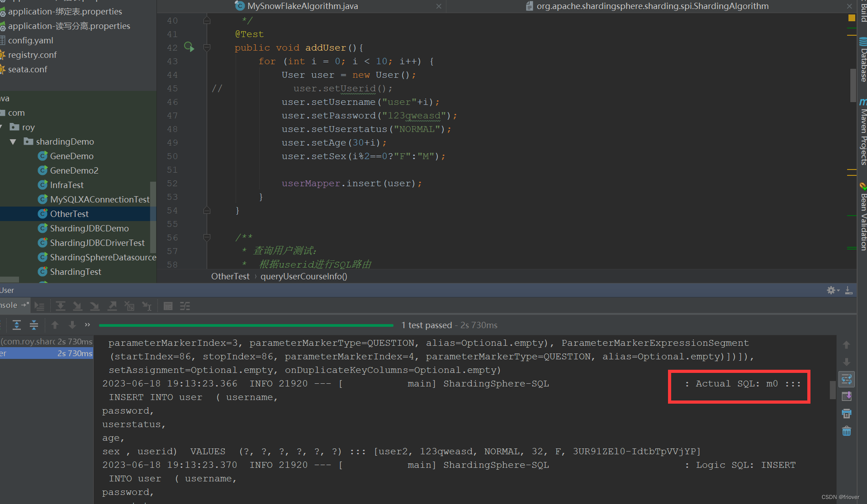Show more test toolbar options chevron
The height and width of the screenshot is (504, 867).
coord(87,325)
